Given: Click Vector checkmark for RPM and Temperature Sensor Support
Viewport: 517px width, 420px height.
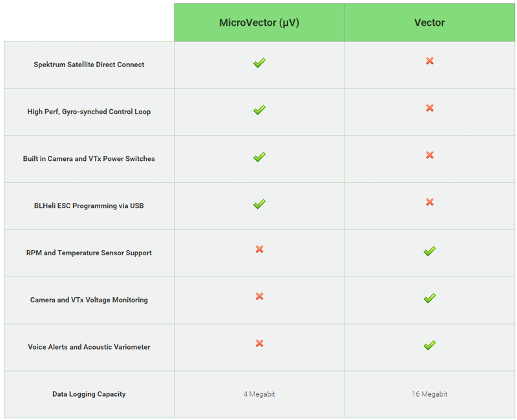Looking at the screenshot, I should click(x=430, y=251).
